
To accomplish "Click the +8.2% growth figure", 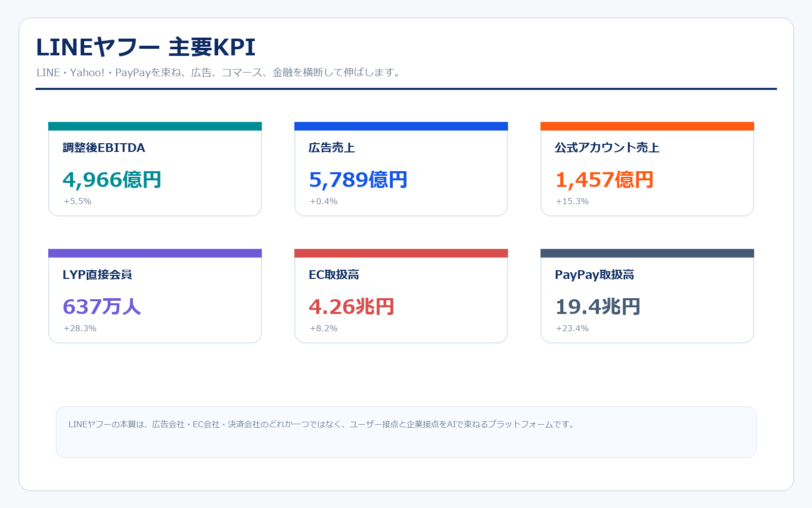I will 324,328.
